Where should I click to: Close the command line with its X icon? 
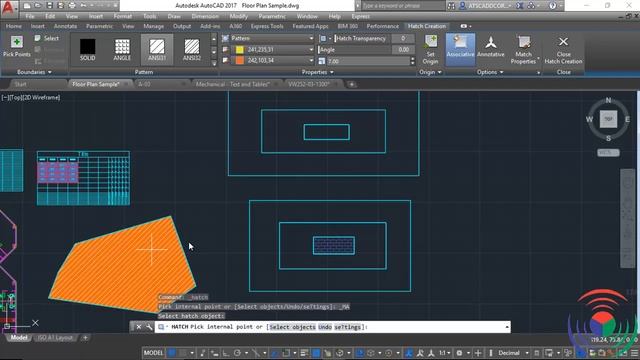point(139,327)
